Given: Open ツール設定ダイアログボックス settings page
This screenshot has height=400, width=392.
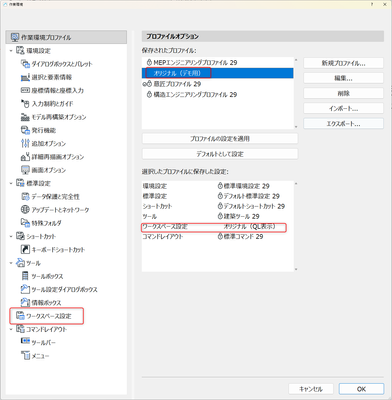Looking at the screenshot, I should pos(59,289).
